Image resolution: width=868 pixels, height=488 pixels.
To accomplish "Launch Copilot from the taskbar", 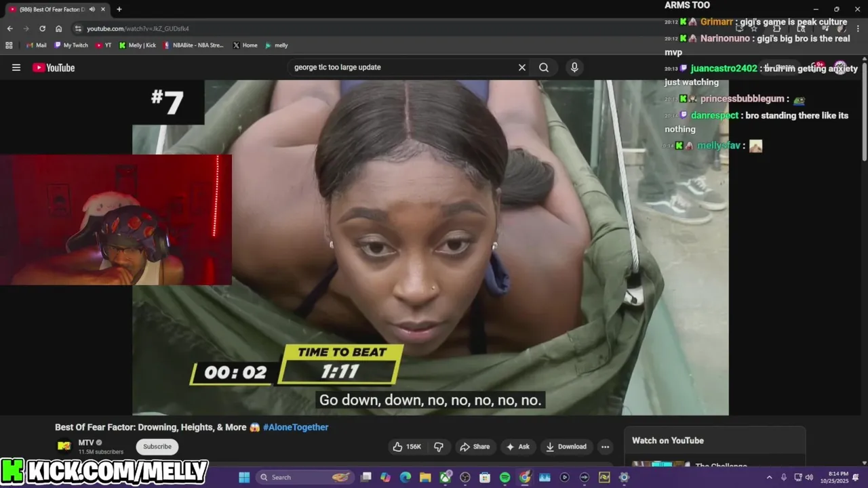I will (x=386, y=477).
